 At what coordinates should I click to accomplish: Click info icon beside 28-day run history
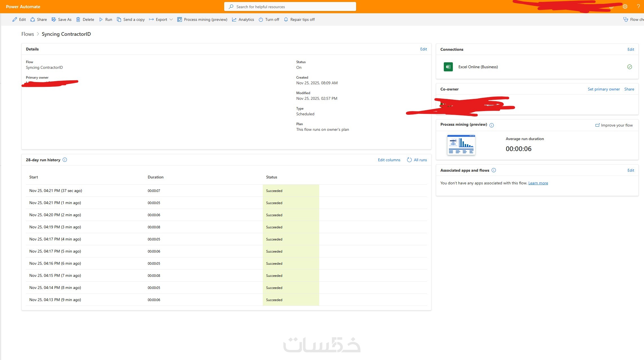tap(65, 160)
